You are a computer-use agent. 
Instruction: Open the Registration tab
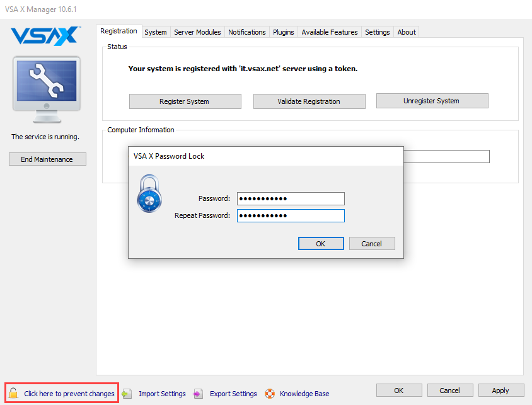119,31
